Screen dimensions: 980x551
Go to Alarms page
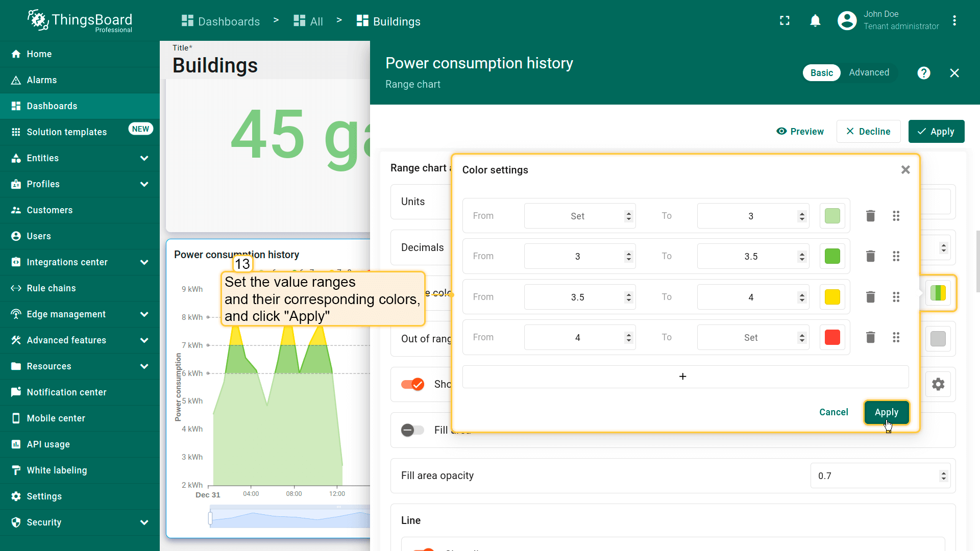click(42, 80)
